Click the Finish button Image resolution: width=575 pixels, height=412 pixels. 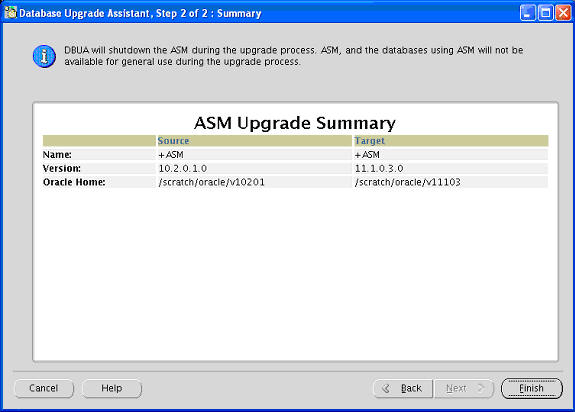tap(531, 388)
